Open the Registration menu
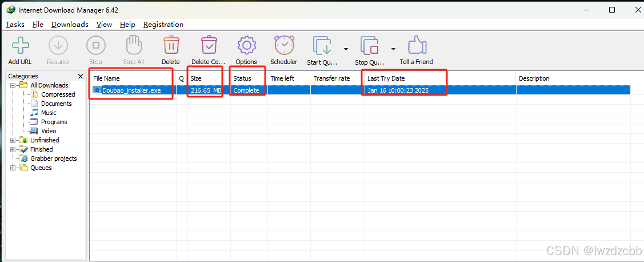Screen dimensions: 644x262 [163, 24]
